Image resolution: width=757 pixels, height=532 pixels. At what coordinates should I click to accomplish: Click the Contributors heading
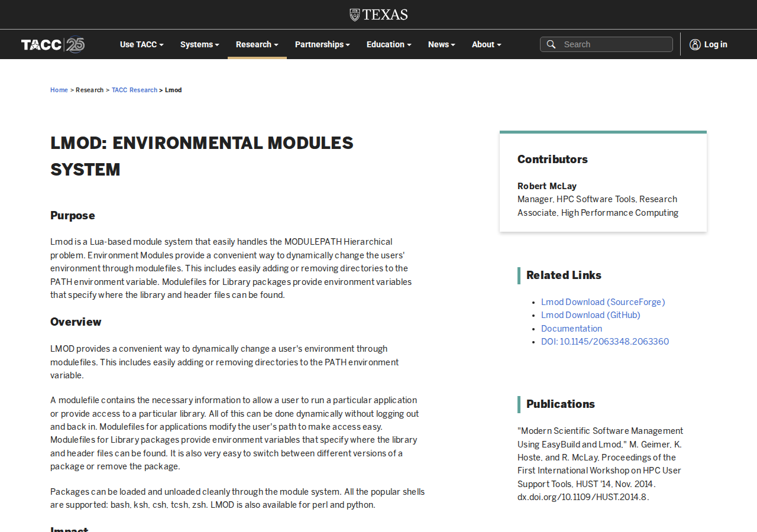552,159
